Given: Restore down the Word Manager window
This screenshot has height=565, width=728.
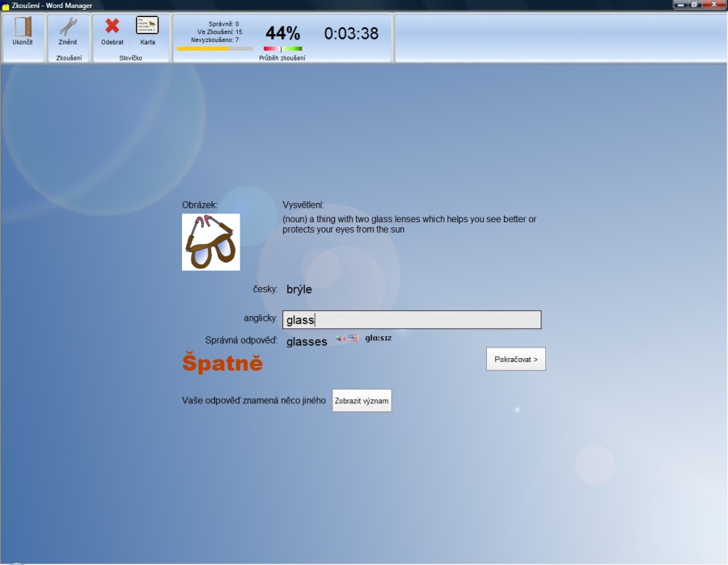Looking at the screenshot, I should (695, 5).
